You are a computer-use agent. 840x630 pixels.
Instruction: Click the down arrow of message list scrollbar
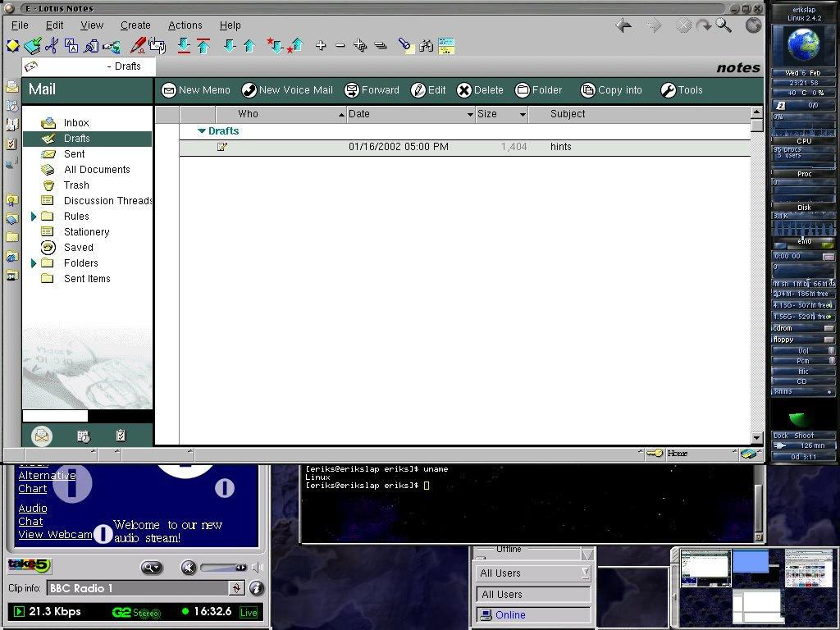(x=756, y=438)
